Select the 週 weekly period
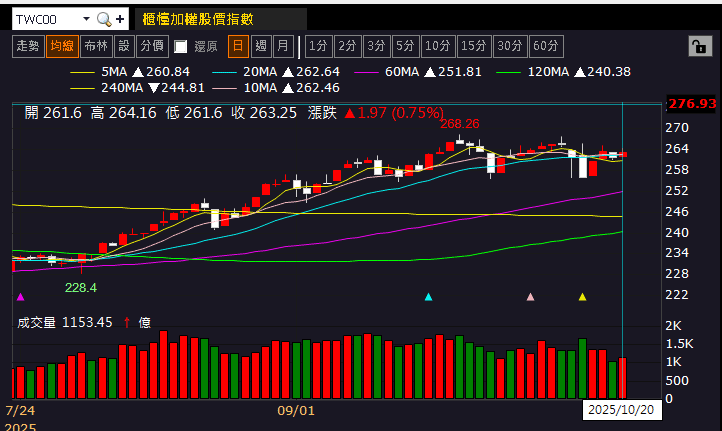 click(x=261, y=46)
